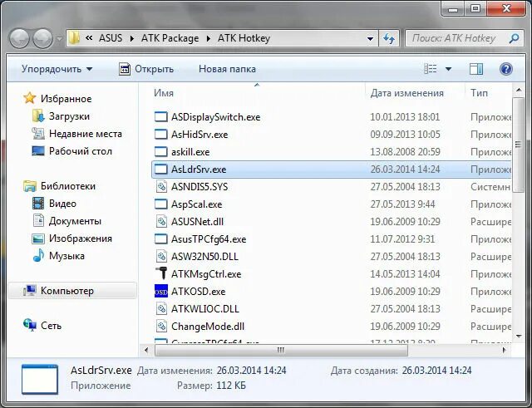Screen dimensions: 532x408
Task: Click the ASUSNet.dll file icon
Action: click(160, 222)
